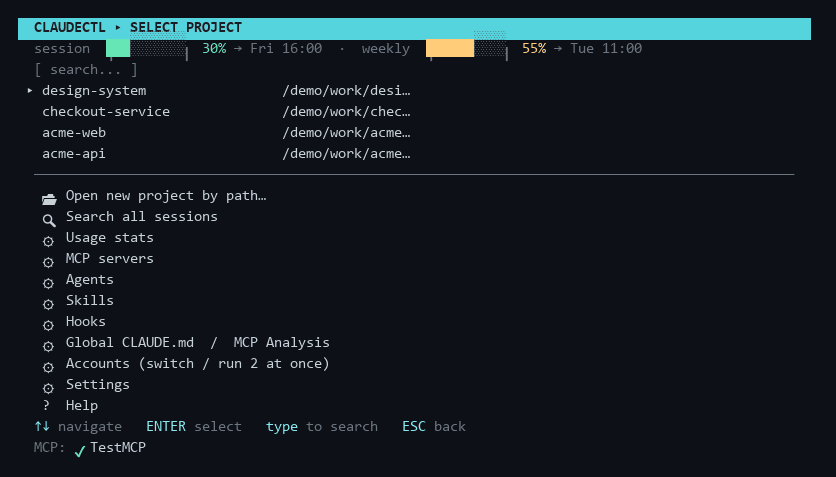836x477 pixels.
Task: Click the gear icon beside Global CLAUDE.md
Action: (49, 346)
